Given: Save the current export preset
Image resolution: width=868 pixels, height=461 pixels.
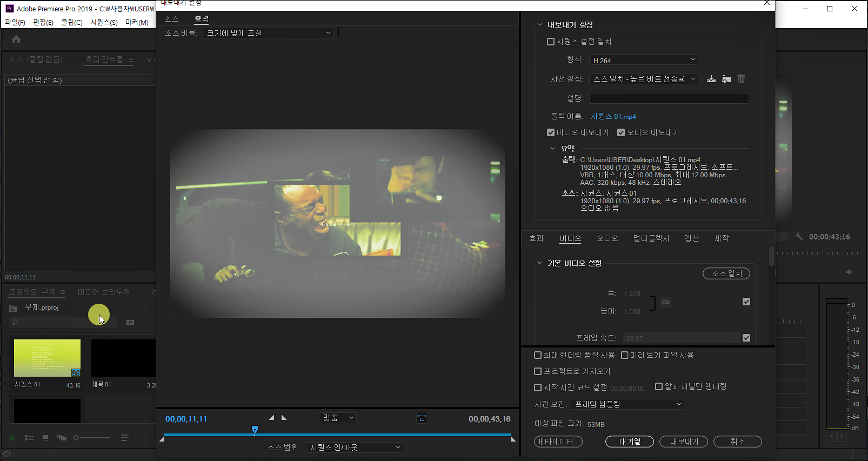Looking at the screenshot, I should (711, 79).
